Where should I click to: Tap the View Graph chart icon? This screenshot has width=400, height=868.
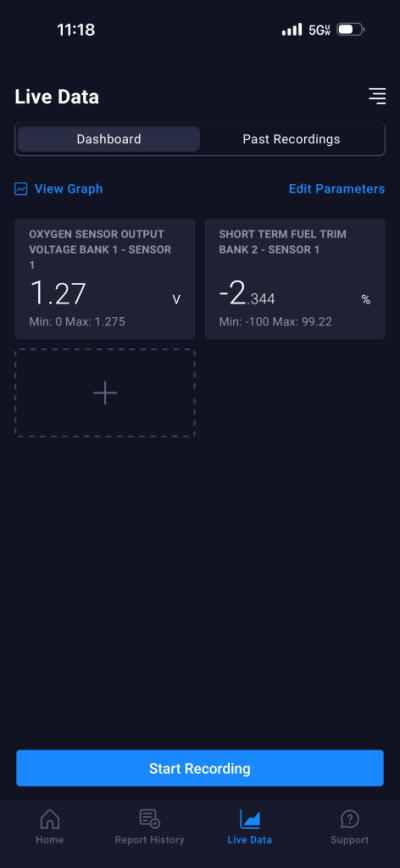click(21, 189)
